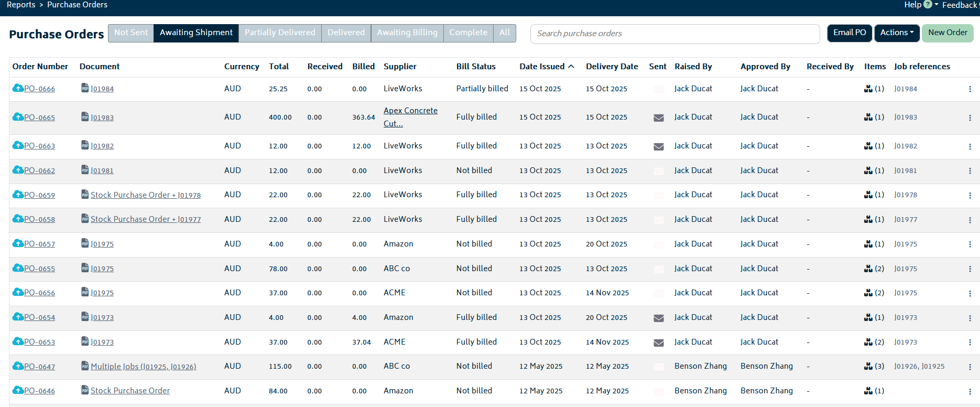980x407 pixels.
Task: Open kebab menu for the PO-0646 row
Action: [970, 391]
